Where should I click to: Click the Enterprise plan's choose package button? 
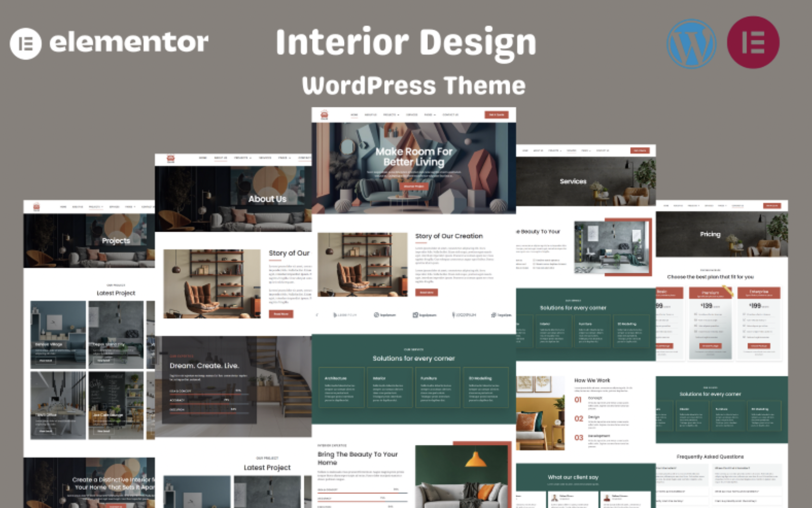point(759,346)
